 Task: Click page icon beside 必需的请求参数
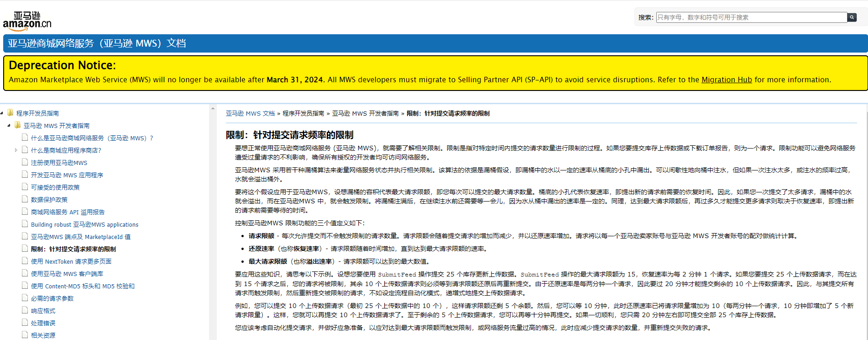25,297
